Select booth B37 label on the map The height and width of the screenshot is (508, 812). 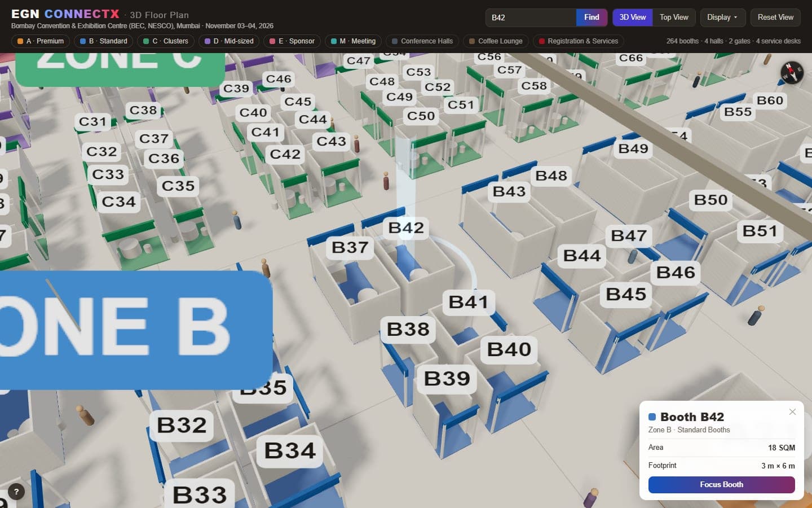click(350, 248)
